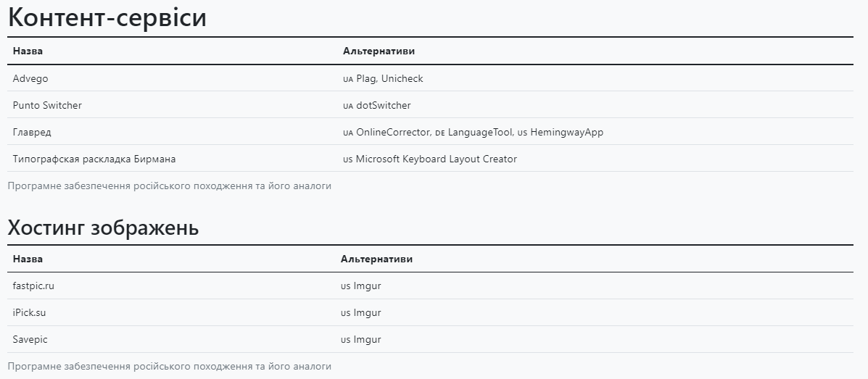Open the dotSwitcher alternative
The image size is (868, 379).
click(383, 106)
